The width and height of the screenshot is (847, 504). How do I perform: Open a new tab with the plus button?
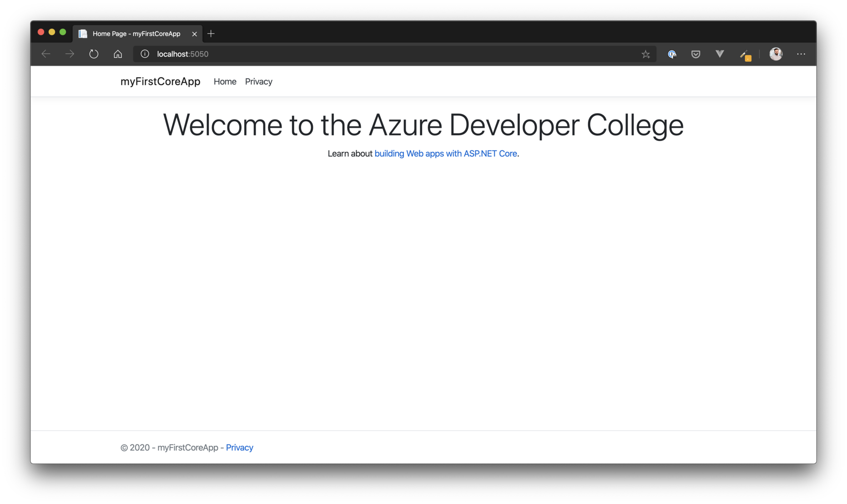pos(211,33)
